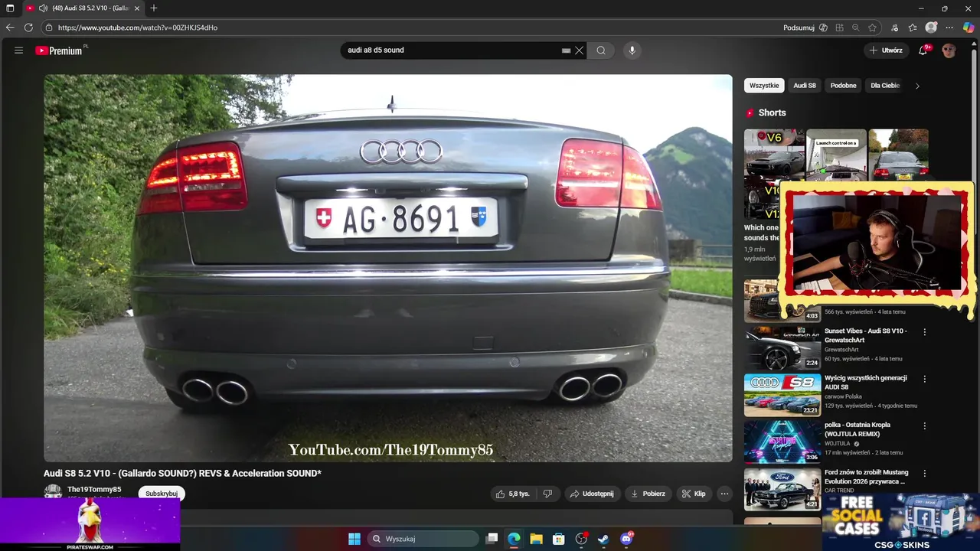
Task: Click the Utwórz create button
Action: point(886,51)
